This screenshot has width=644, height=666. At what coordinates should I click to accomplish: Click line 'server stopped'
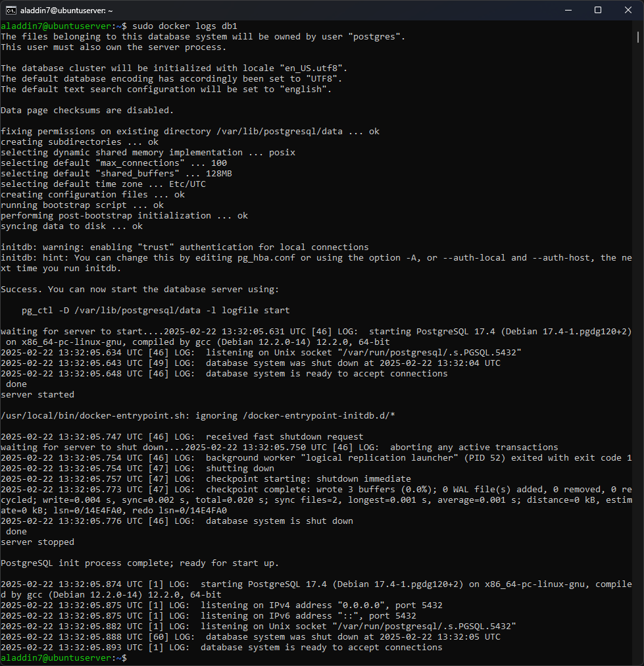coord(37,542)
